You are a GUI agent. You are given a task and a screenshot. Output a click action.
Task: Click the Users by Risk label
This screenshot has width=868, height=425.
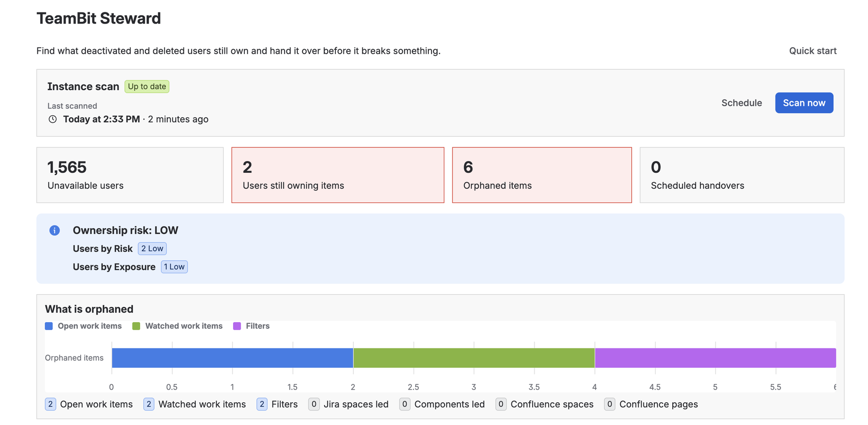[103, 249]
